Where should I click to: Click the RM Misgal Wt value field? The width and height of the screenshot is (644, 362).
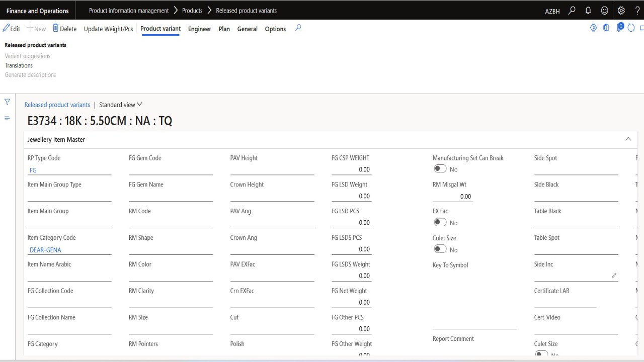453,197
